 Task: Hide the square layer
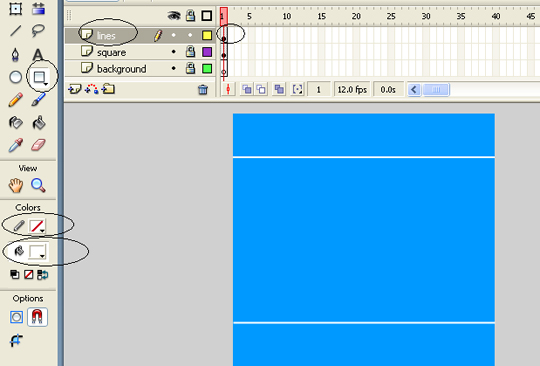(174, 52)
